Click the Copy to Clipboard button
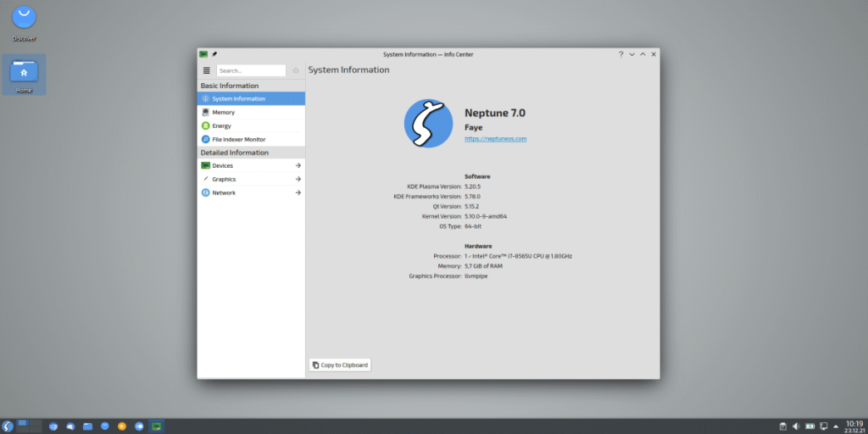868x434 pixels. tap(340, 364)
